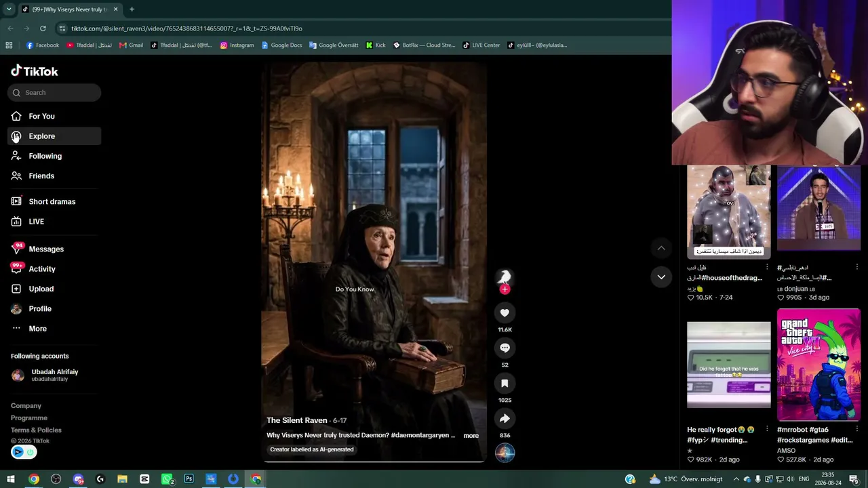
Task: Open the Gmail bookmark
Action: pos(131,45)
